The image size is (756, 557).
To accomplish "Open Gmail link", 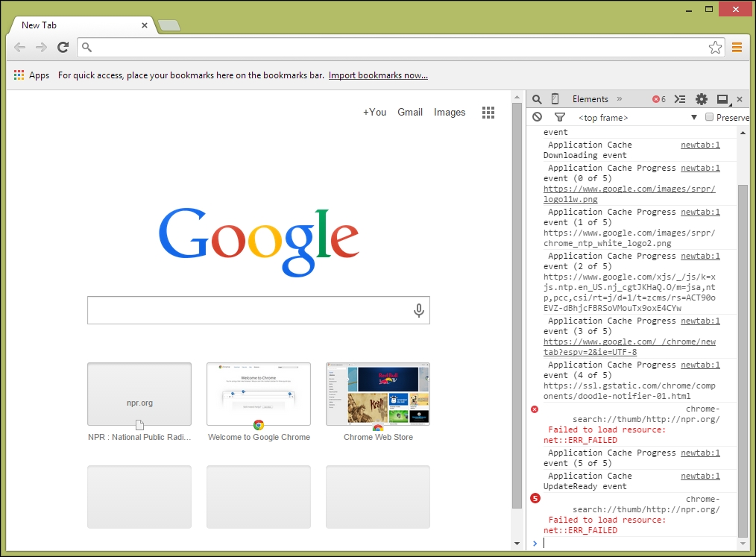I will pyautogui.click(x=410, y=113).
